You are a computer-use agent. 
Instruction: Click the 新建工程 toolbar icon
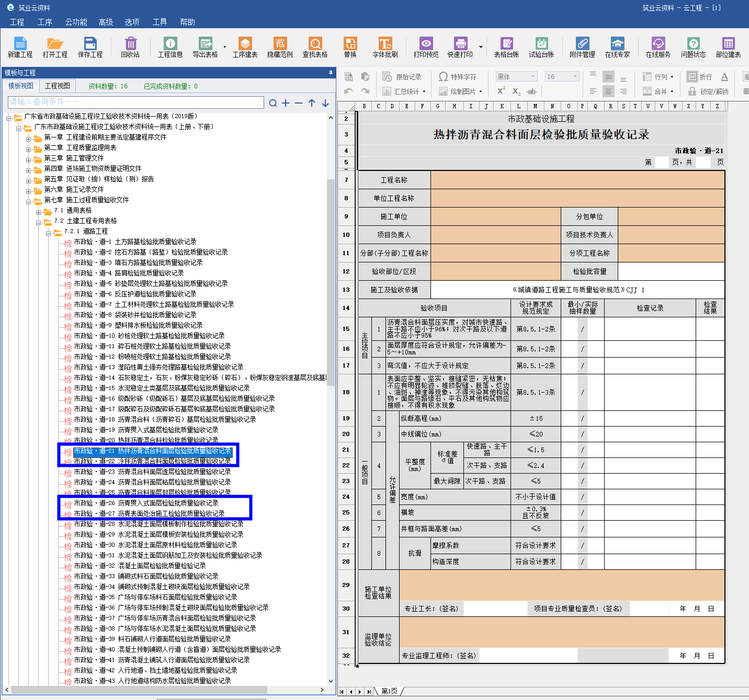click(20, 47)
